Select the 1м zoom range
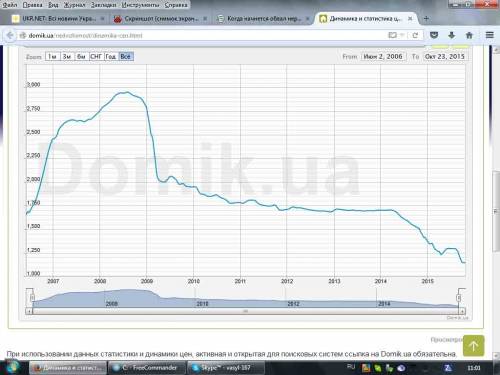 click(x=53, y=57)
